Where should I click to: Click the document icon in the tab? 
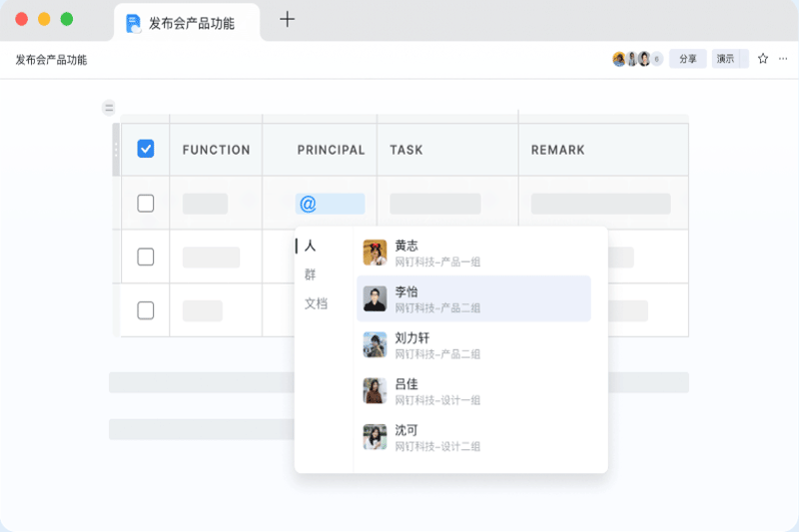pyautogui.click(x=134, y=23)
